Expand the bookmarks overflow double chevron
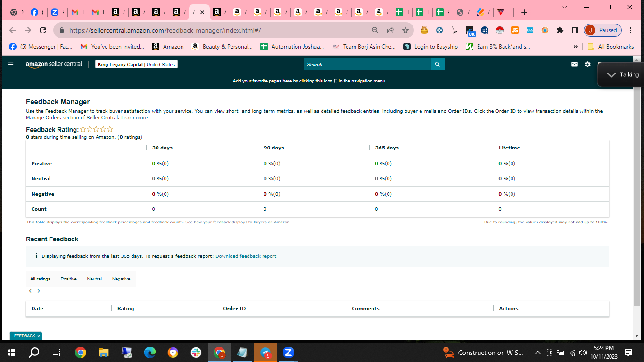This screenshot has width=644, height=362. (x=575, y=47)
